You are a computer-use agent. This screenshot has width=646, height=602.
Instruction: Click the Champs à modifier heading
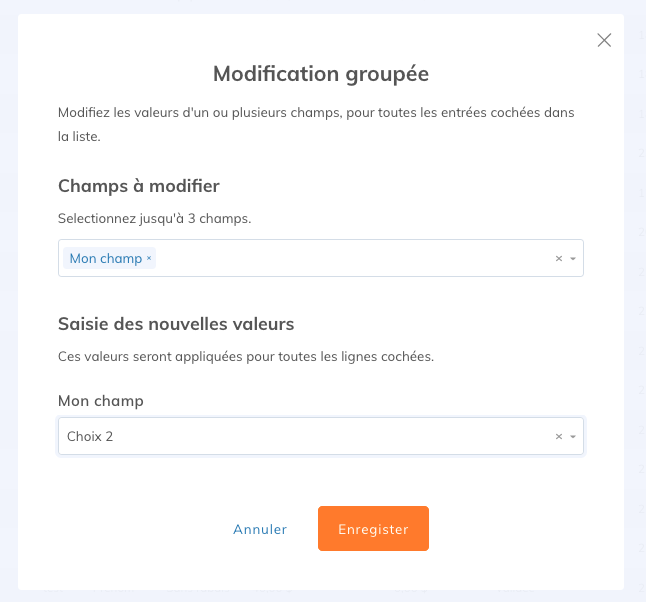139,186
